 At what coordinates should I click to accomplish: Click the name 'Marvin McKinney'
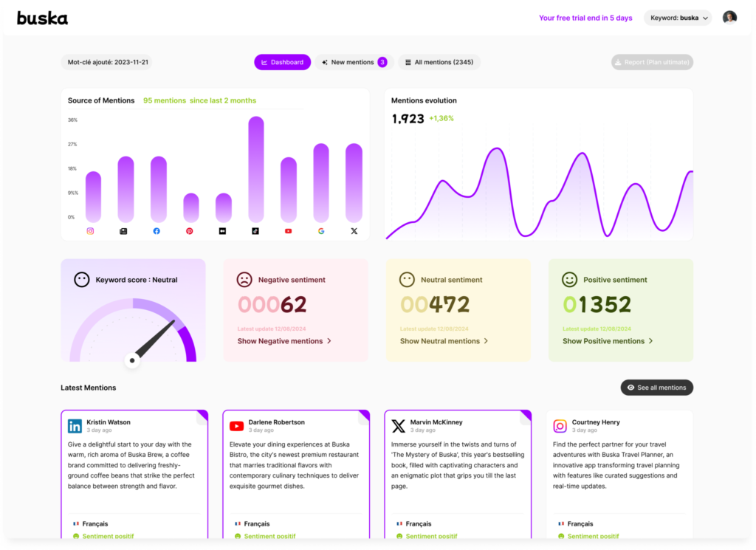[436, 422]
